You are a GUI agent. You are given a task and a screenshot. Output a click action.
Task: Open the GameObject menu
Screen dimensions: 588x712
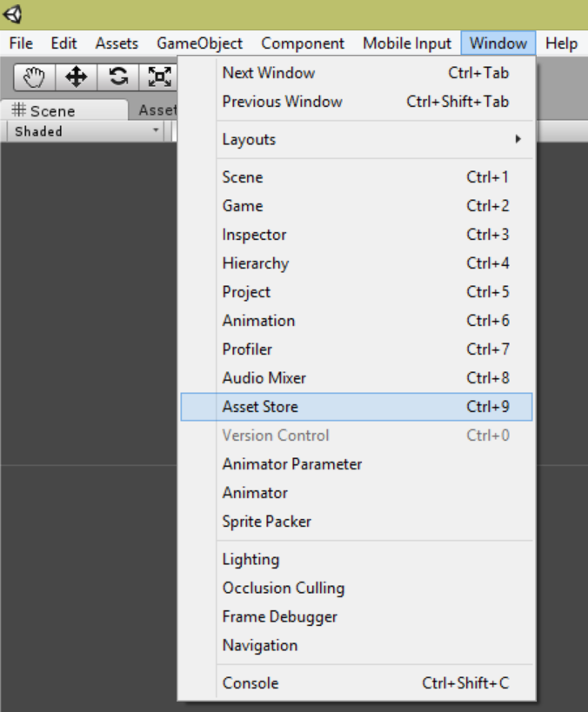(199, 43)
